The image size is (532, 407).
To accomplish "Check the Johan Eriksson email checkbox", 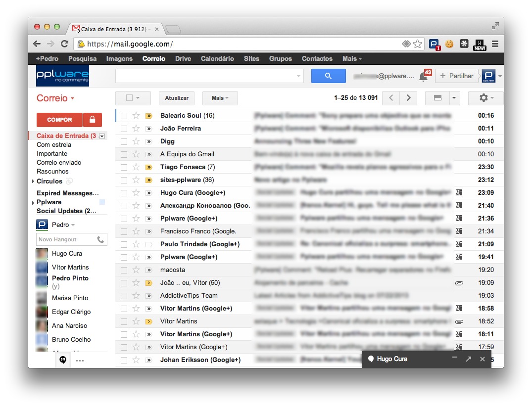I will (124, 360).
